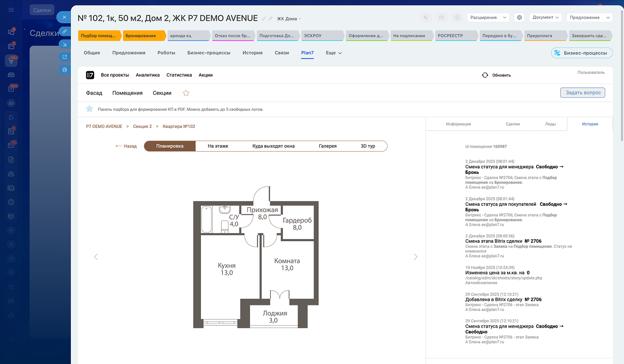
Task: Click the email envelope icon
Action: [x=441, y=17]
